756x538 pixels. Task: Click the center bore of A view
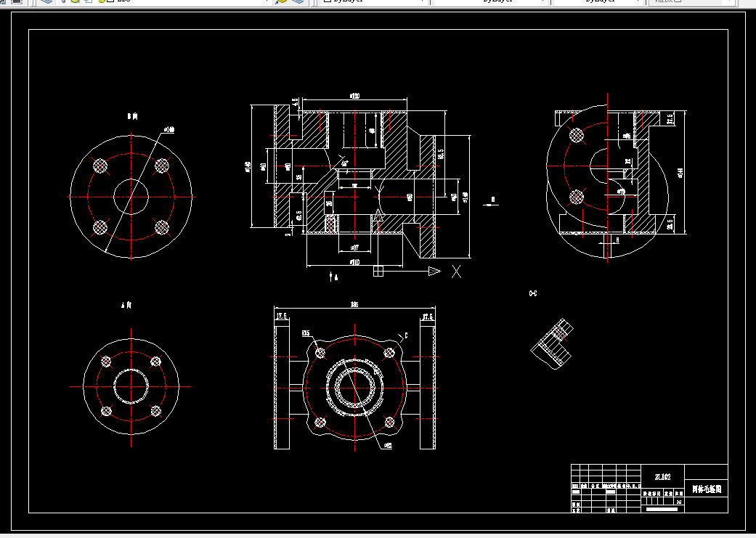131,386
